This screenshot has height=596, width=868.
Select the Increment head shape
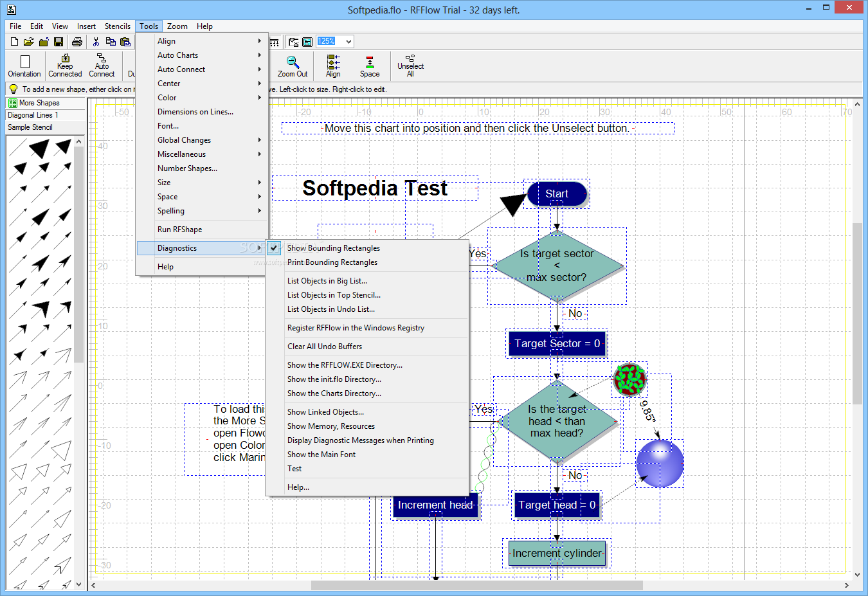click(x=435, y=505)
